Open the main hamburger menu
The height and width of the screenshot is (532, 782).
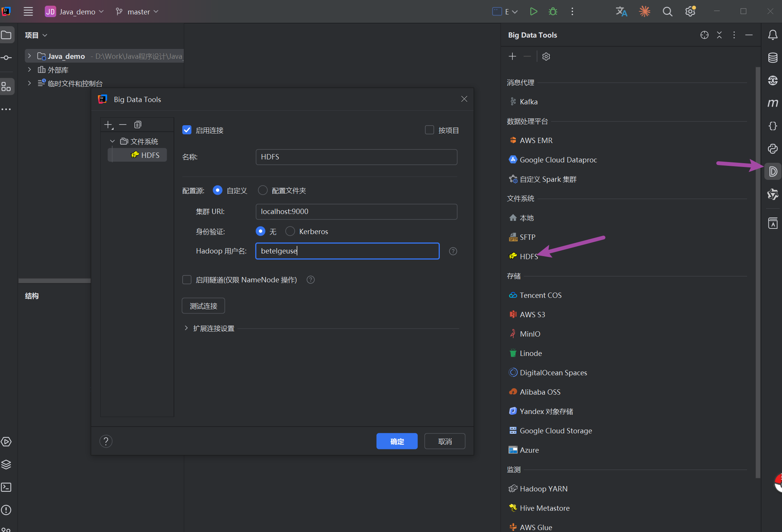28,12
